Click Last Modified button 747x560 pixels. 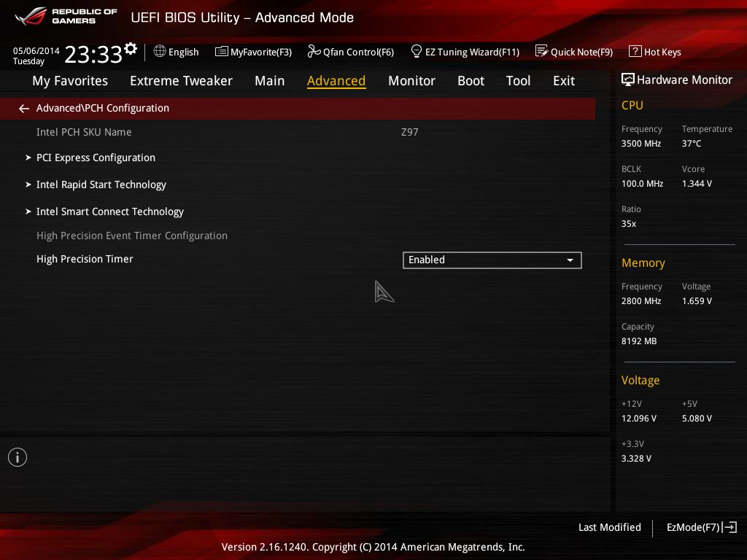609,527
